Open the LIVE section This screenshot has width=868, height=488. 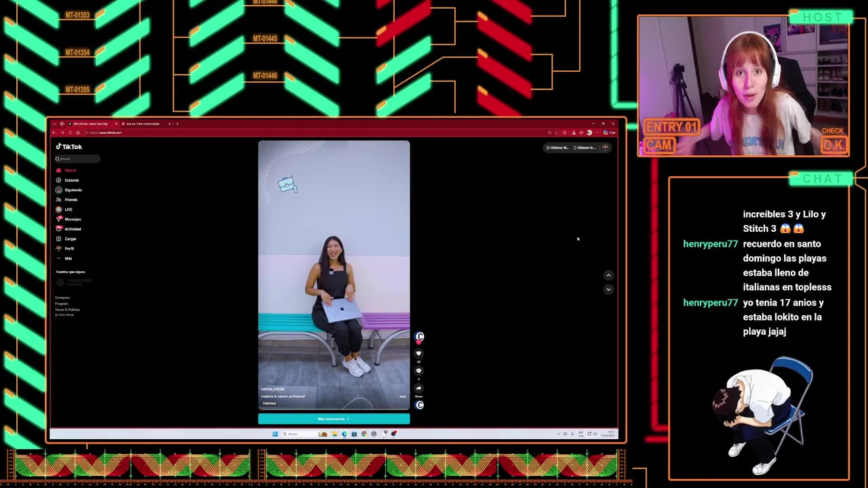pyautogui.click(x=64, y=209)
